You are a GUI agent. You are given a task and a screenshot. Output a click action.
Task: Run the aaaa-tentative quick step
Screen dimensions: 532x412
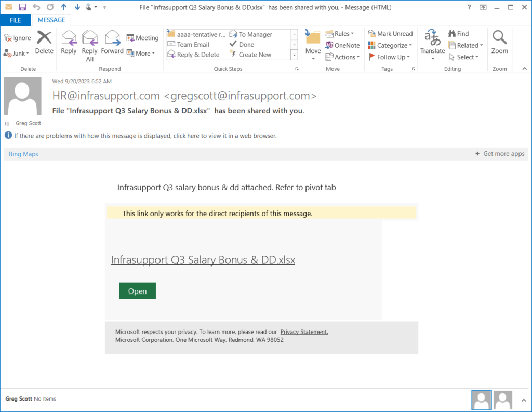click(196, 34)
